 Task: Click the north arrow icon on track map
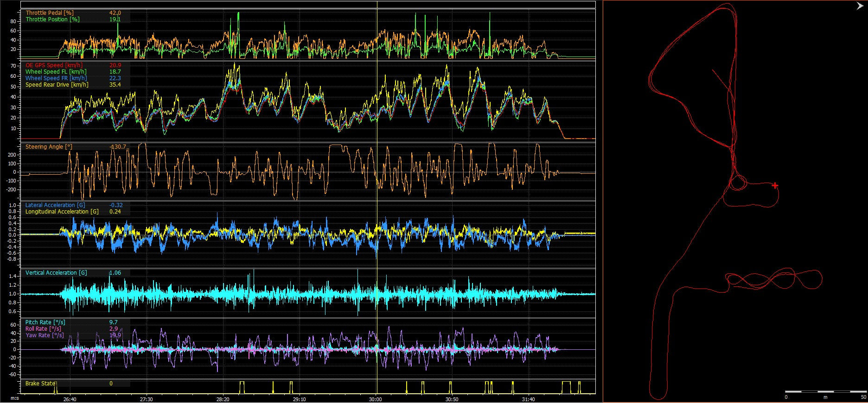click(x=859, y=6)
